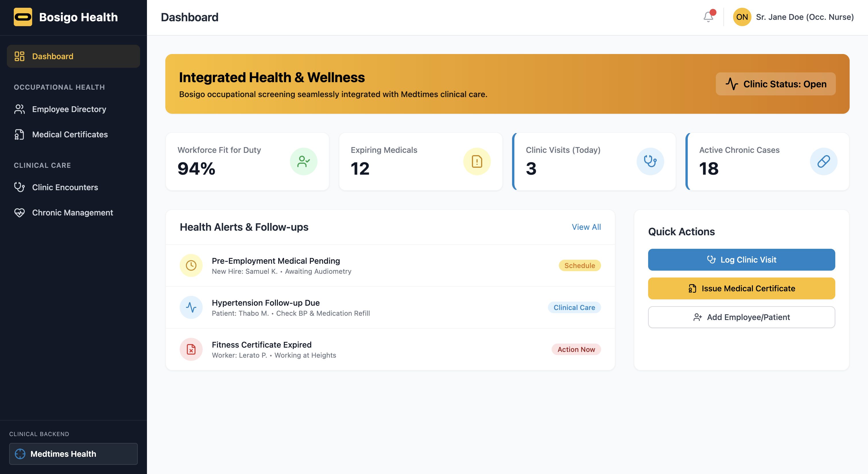Click the Integrated Health & Wellness heading

(x=272, y=77)
